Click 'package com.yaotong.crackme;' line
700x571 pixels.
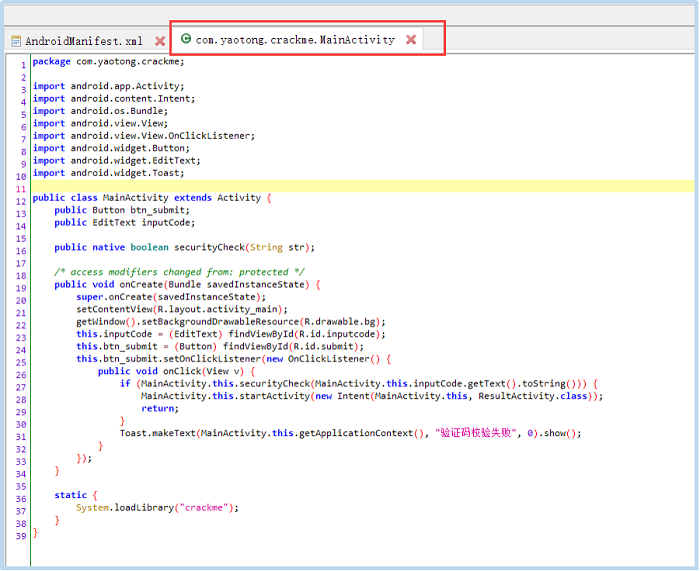tap(108, 62)
